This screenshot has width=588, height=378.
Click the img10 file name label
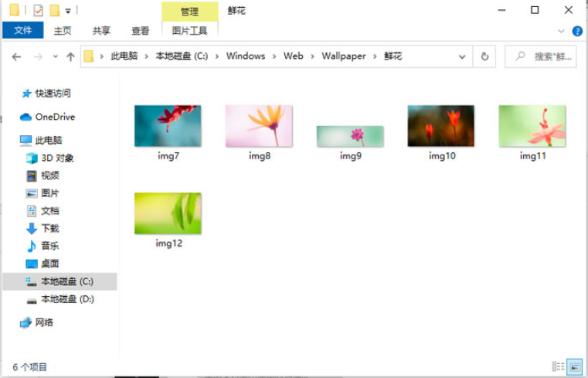point(442,156)
